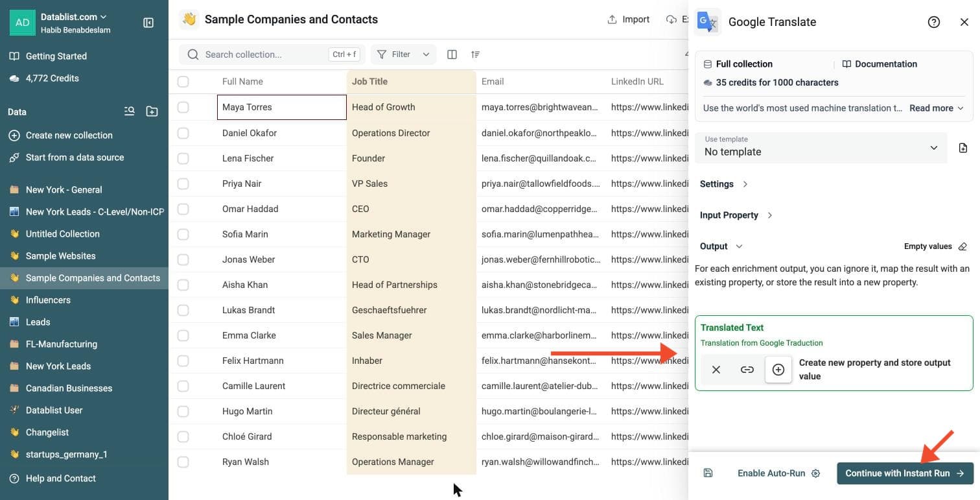Click Enable Auto-Run
Image resolution: width=980 pixels, height=500 pixels.
pos(778,473)
